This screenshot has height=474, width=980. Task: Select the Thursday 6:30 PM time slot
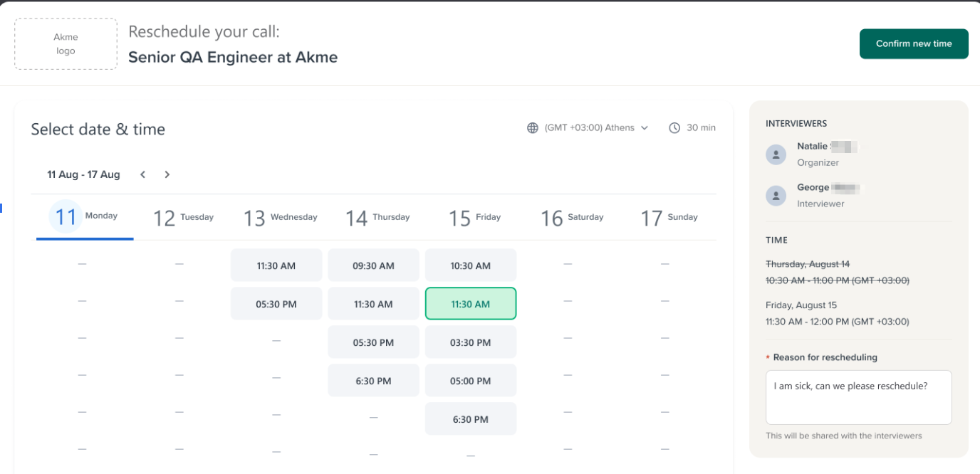point(373,381)
